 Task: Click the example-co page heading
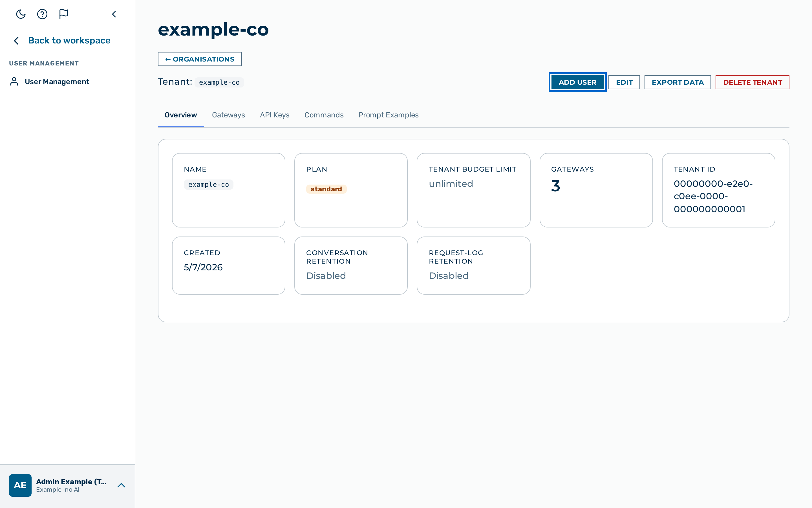(213, 29)
